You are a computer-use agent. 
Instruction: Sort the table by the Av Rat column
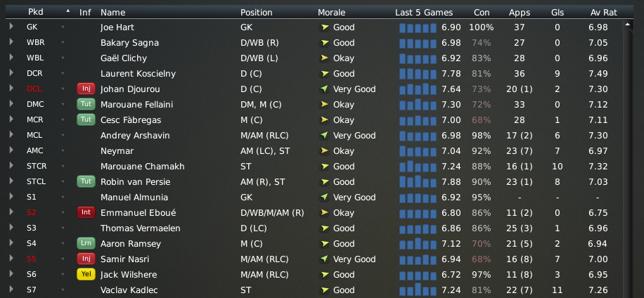point(603,13)
